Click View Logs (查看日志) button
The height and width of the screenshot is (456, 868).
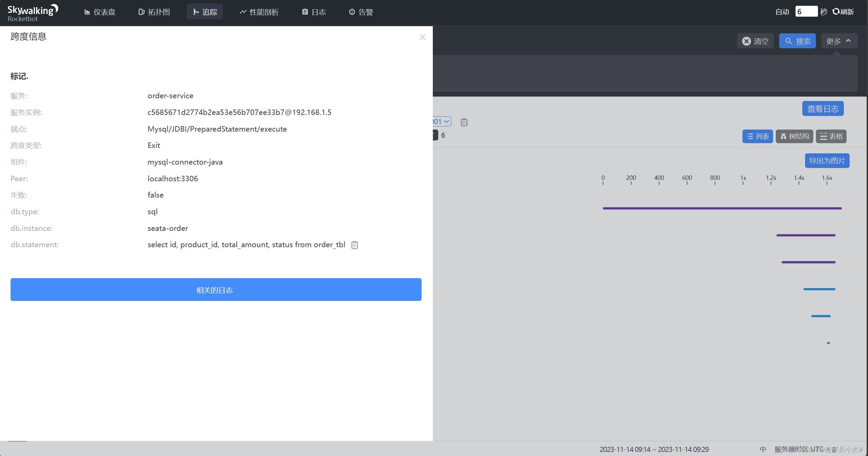823,109
